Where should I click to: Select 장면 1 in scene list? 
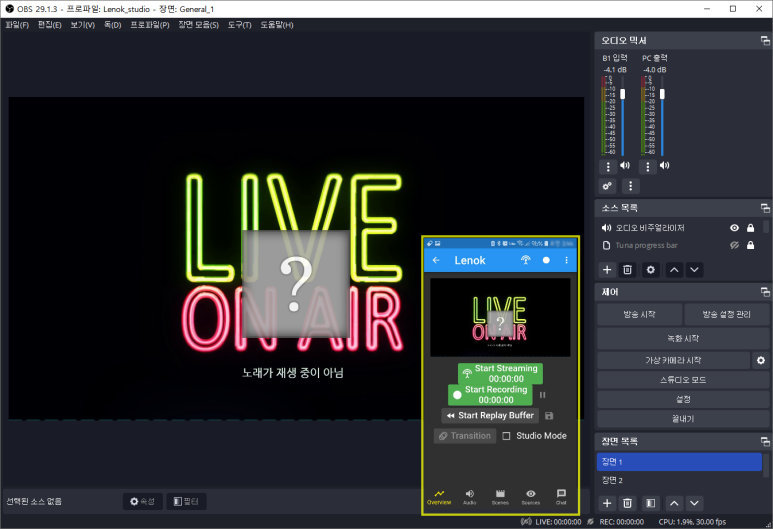[x=679, y=462]
